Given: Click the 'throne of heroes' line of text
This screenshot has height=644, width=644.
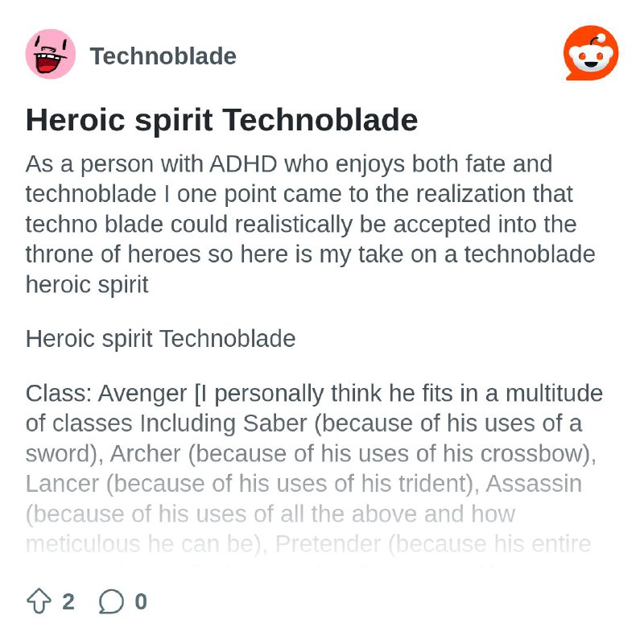Looking at the screenshot, I should (310, 254).
